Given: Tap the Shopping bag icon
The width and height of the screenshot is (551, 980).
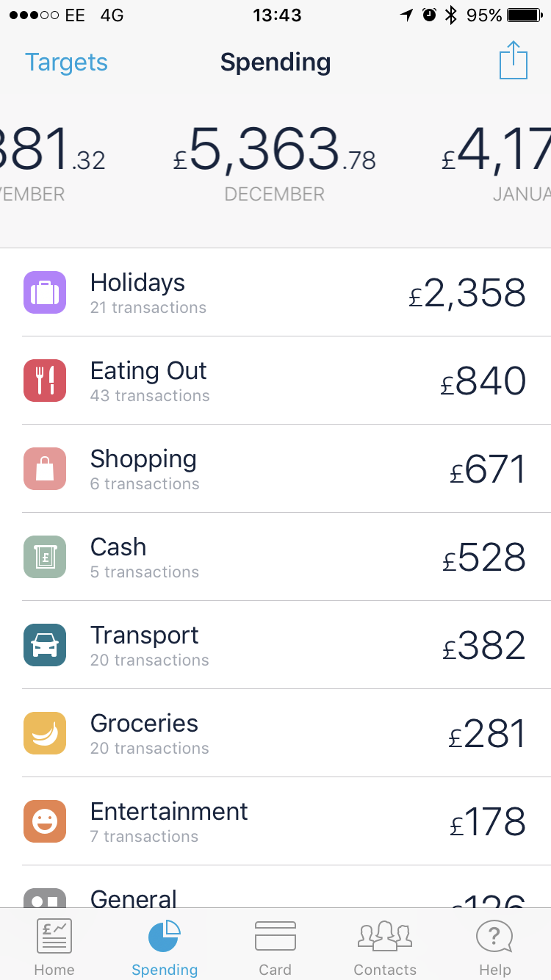Looking at the screenshot, I should point(45,469).
